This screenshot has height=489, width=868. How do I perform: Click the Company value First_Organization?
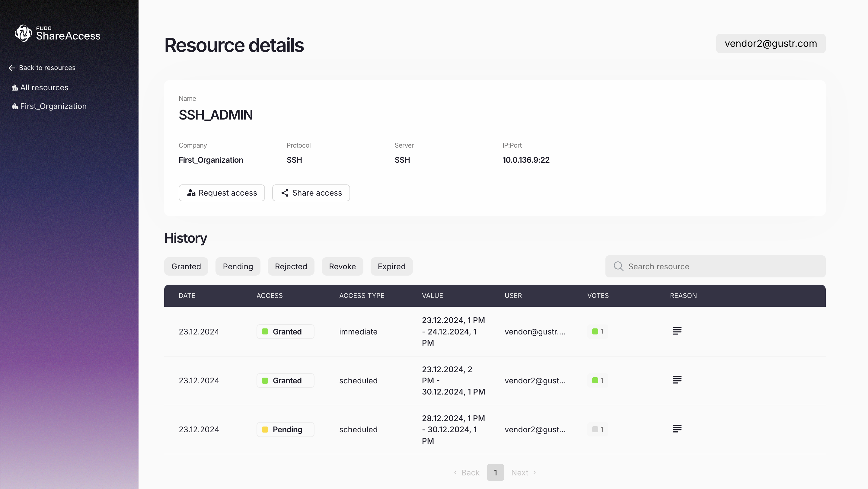211,160
